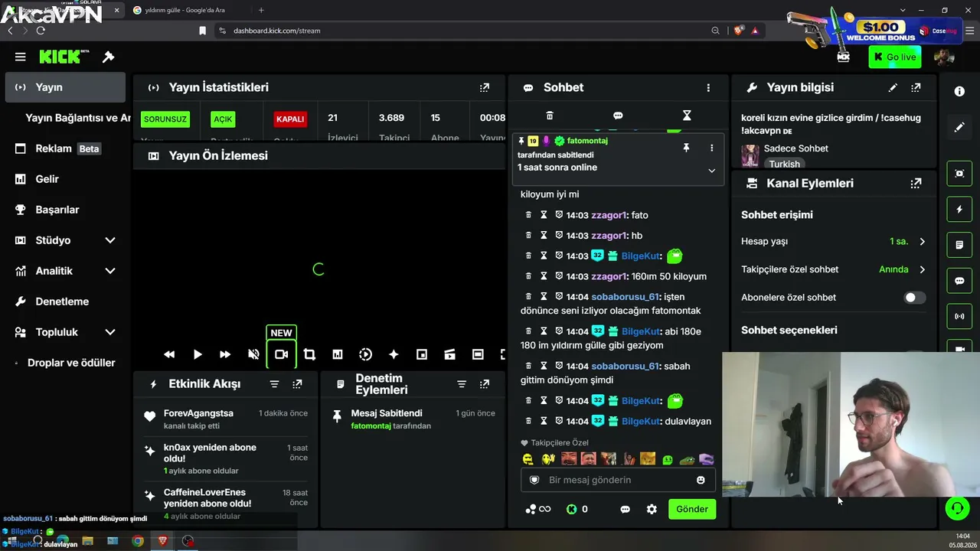Screen dimensions: 980x551
Task: Select the first yellow emote in emote row
Action: tap(528, 459)
